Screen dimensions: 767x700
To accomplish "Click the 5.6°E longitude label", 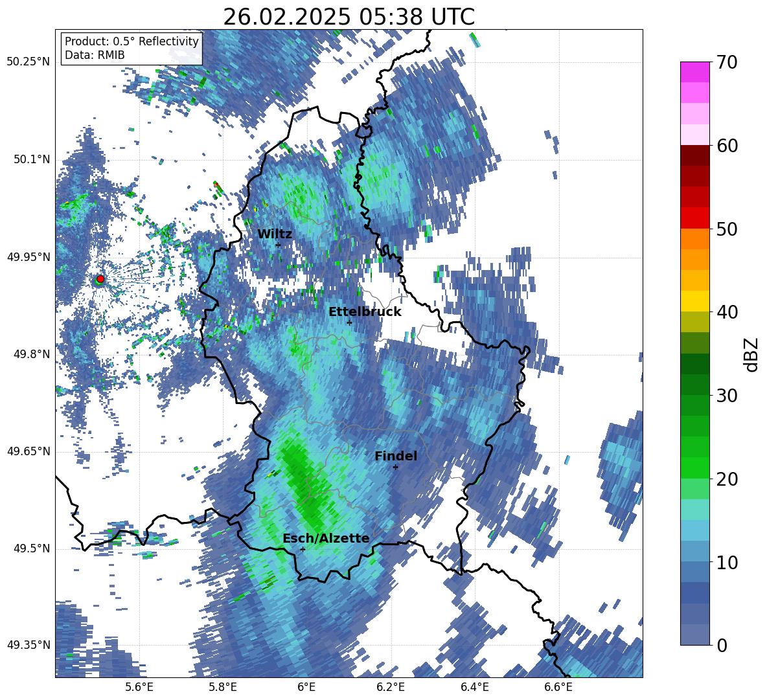I will 139,688.
